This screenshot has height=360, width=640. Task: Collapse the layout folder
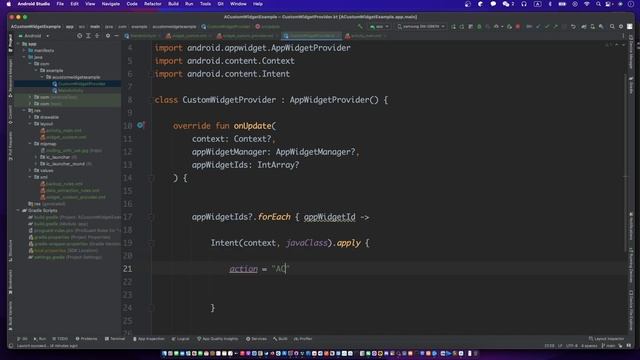pyautogui.click(x=30, y=124)
